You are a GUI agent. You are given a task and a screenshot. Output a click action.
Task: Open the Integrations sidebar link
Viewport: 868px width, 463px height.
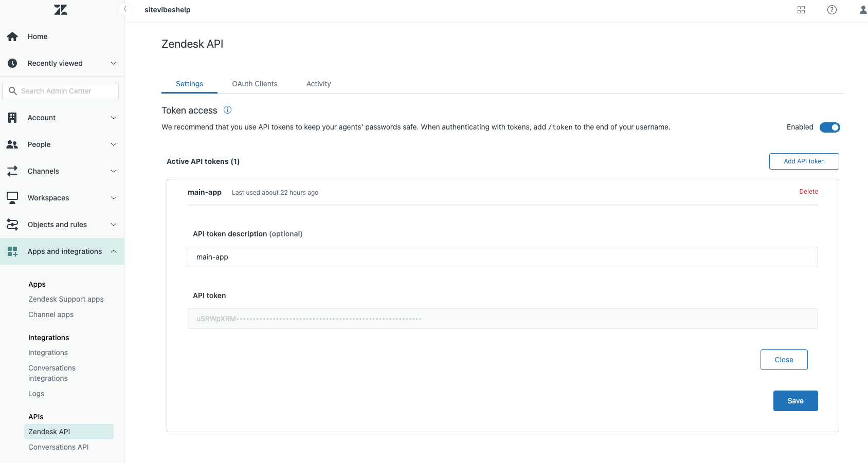[48, 353]
